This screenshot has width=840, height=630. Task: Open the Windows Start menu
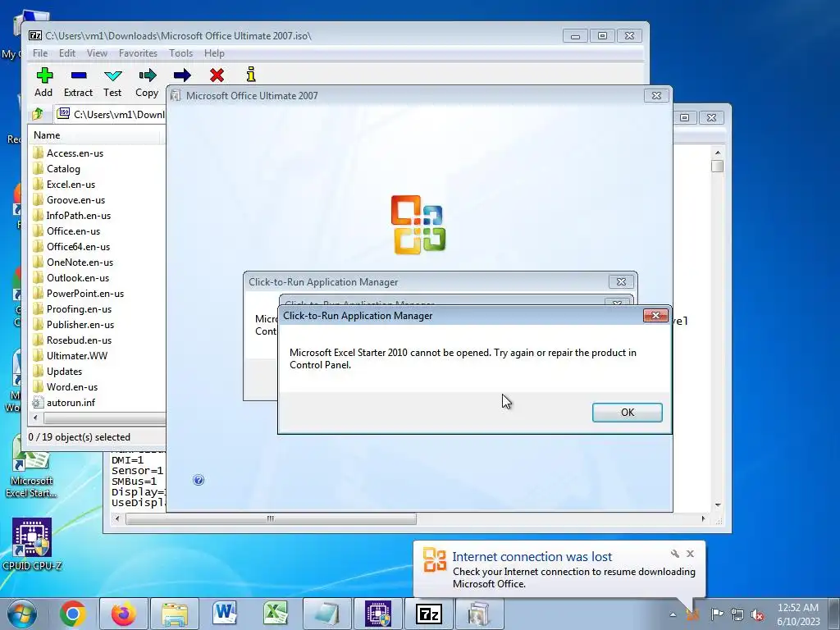(x=21, y=614)
